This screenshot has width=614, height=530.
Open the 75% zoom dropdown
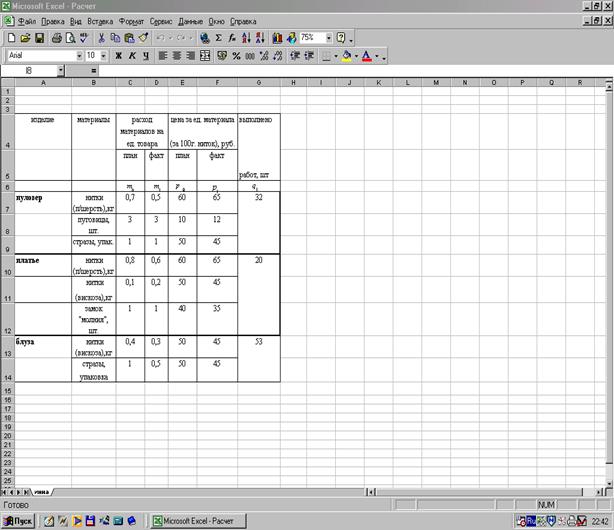click(x=329, y=38)
